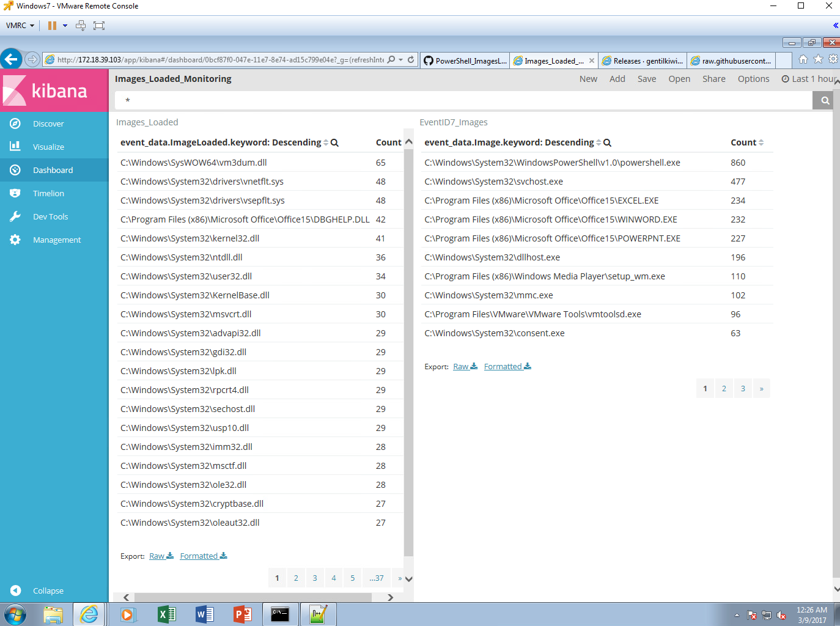Export Formatted data from Images_Loaded table
The height and width of the screenshot is (626, 840).
coord(204,556)
